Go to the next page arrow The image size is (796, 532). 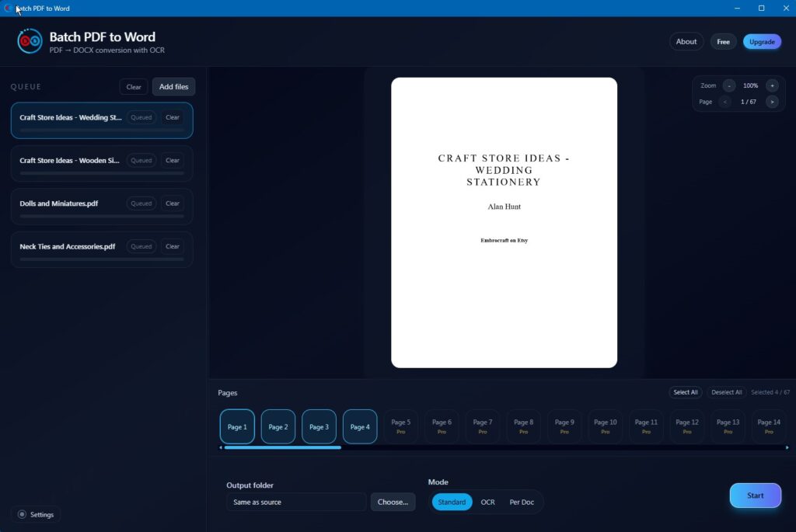(x=772, y=102)
